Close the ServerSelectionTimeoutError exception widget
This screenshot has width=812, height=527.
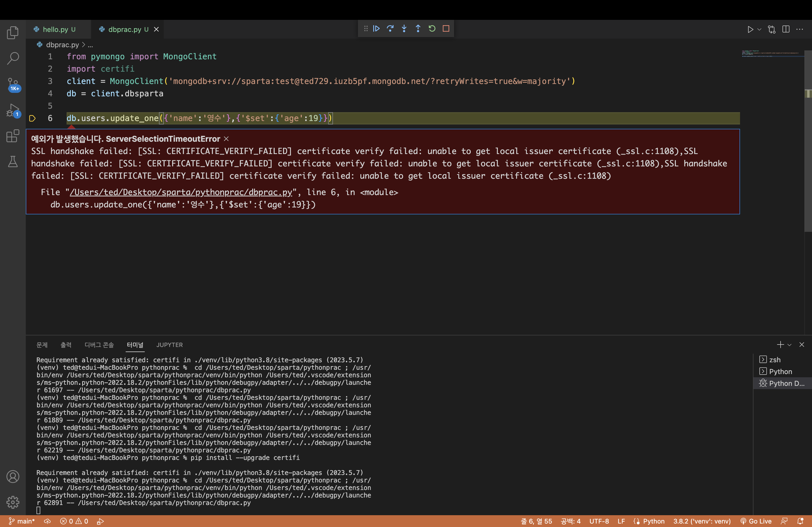coord(226,139)
